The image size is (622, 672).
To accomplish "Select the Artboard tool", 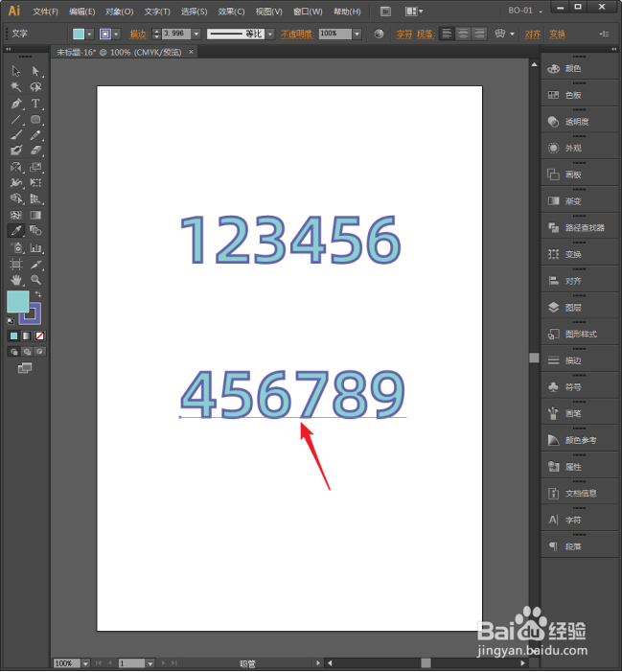I will (x=16, y=264).
